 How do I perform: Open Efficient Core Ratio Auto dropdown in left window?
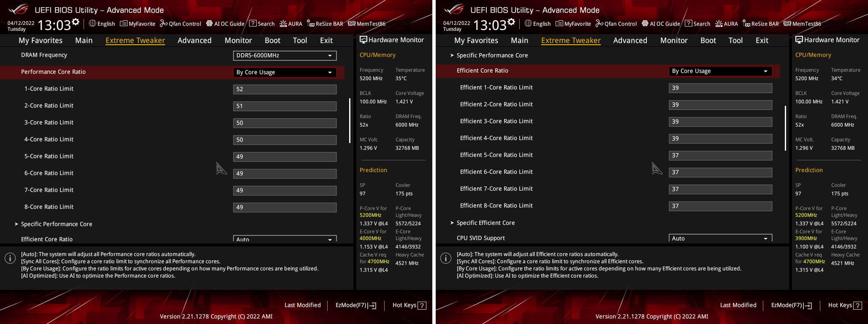[x=285, y=239]
